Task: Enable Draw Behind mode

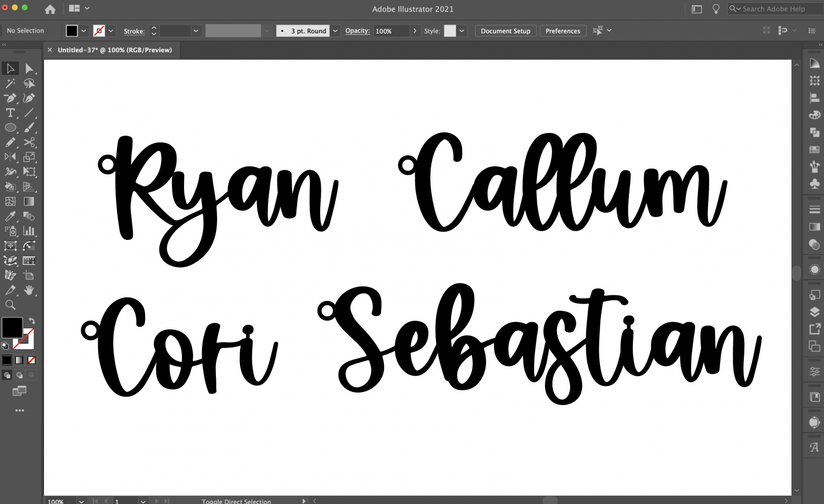Action: [x=19, y=376]
